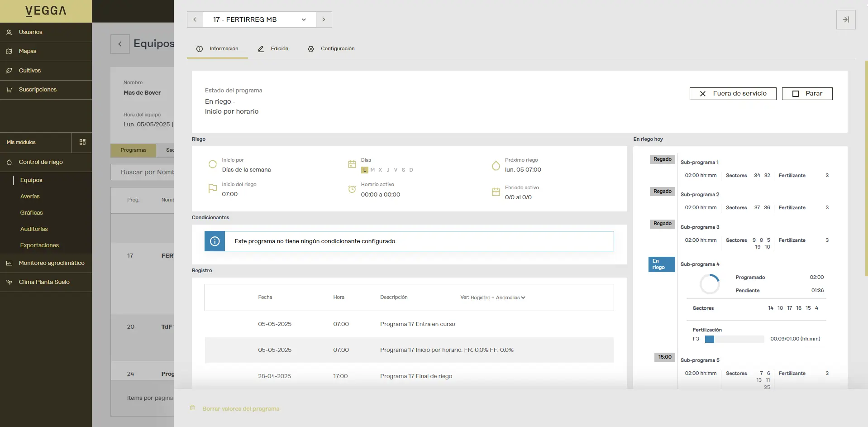Click the trash icon to clear values
The image size is (868, 427).
[x=192, y=408]
